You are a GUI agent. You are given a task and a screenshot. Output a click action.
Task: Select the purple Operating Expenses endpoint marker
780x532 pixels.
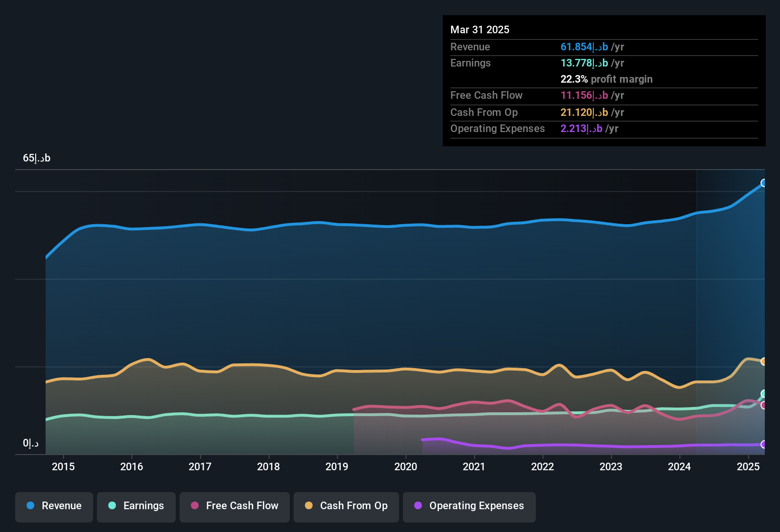click(x=764, y=445)
